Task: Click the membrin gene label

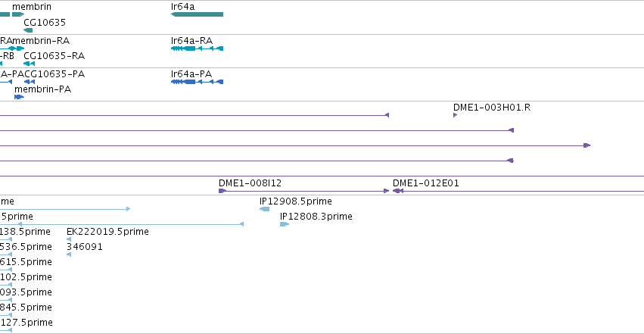Action: pyautogui.click(x=32, y=7)
